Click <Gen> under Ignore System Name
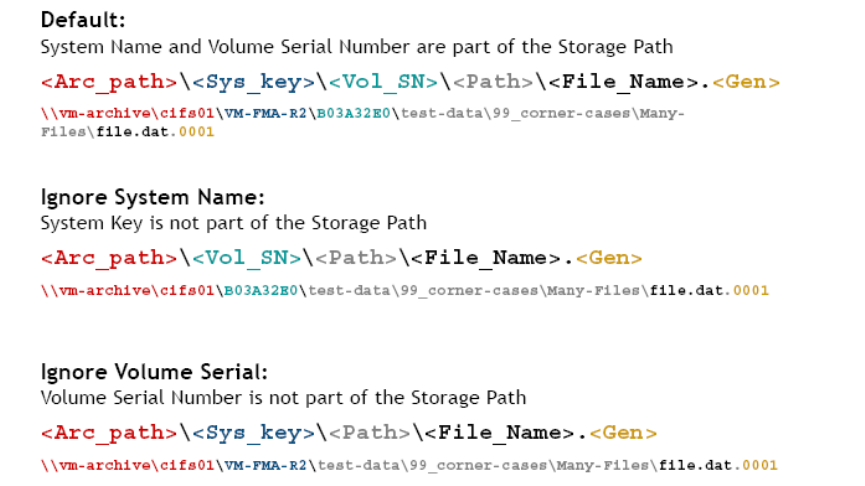Viewport: 865px width, 486px height. (x=609, y=258)
